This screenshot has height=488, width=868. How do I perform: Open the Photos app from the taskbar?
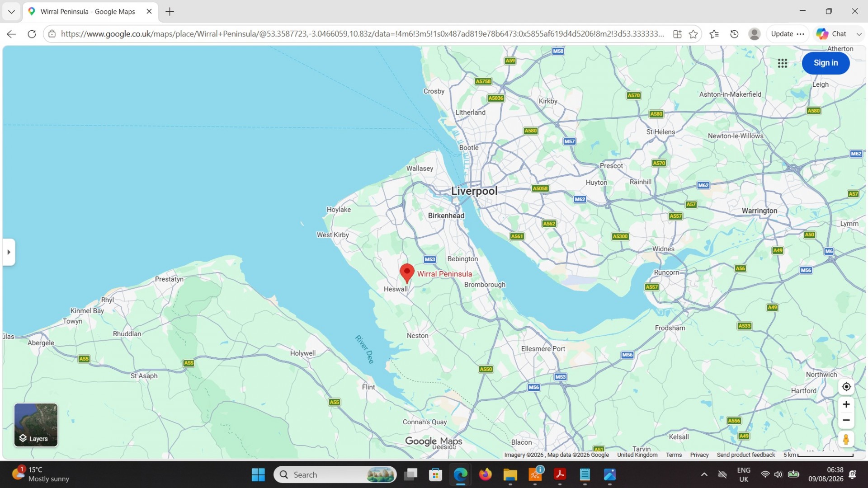(x=610, y=474)
